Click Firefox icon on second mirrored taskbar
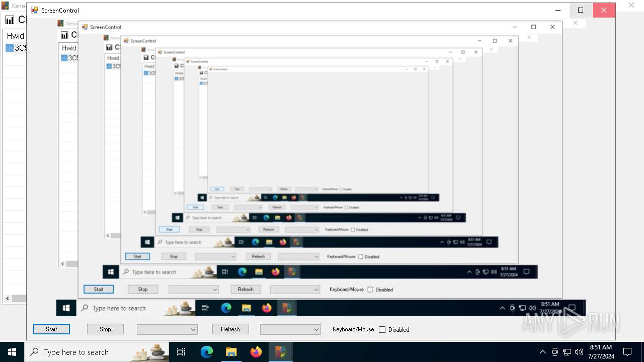This screenshot has height=362, width=644. (275, 272)
